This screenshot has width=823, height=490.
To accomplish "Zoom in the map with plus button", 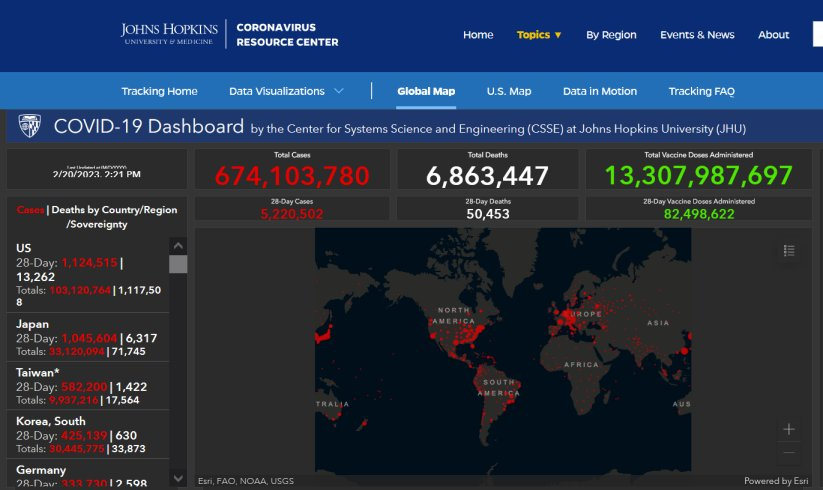I will pyautogui.click(x=789, y=429).
